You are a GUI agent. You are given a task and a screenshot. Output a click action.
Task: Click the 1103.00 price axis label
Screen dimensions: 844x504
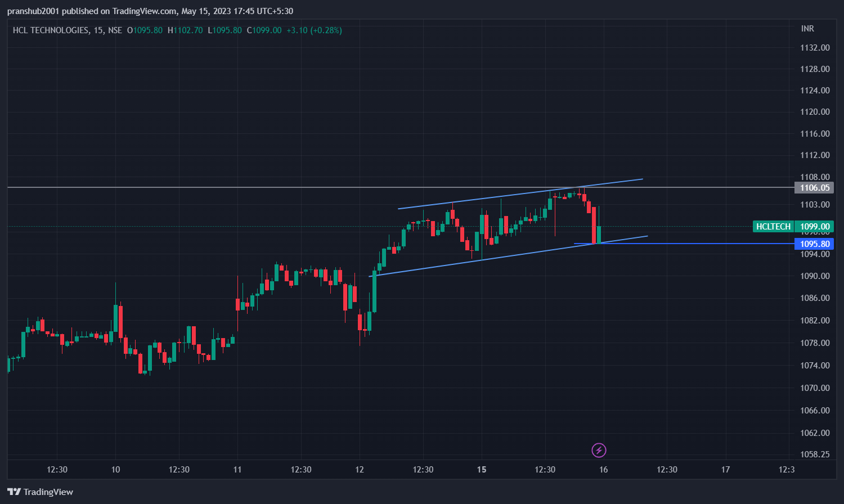click(x=815, y=205)
